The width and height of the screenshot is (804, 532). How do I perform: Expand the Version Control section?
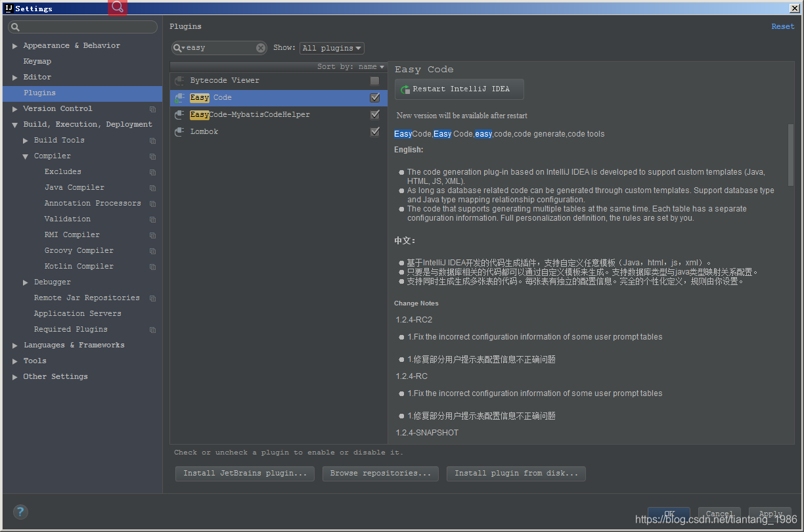15,109
